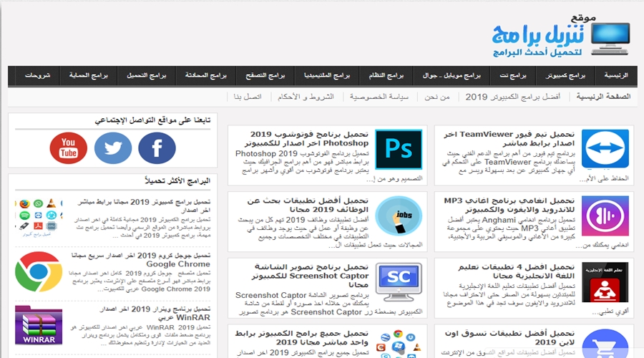Image resolution: width=644 pixels, height=358 pixels.
Task: Open the online shopping apps 2019 title
Action: [x=509, y=337]
